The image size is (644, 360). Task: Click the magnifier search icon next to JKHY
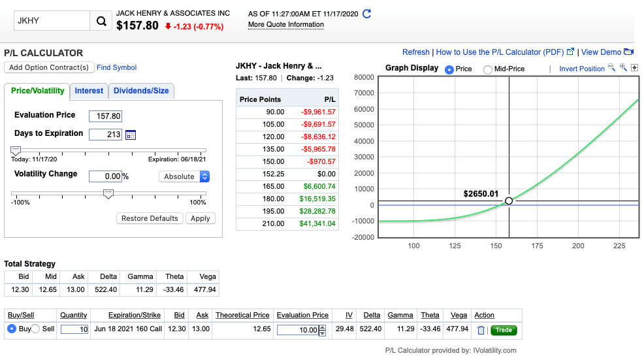pos(101,21)
